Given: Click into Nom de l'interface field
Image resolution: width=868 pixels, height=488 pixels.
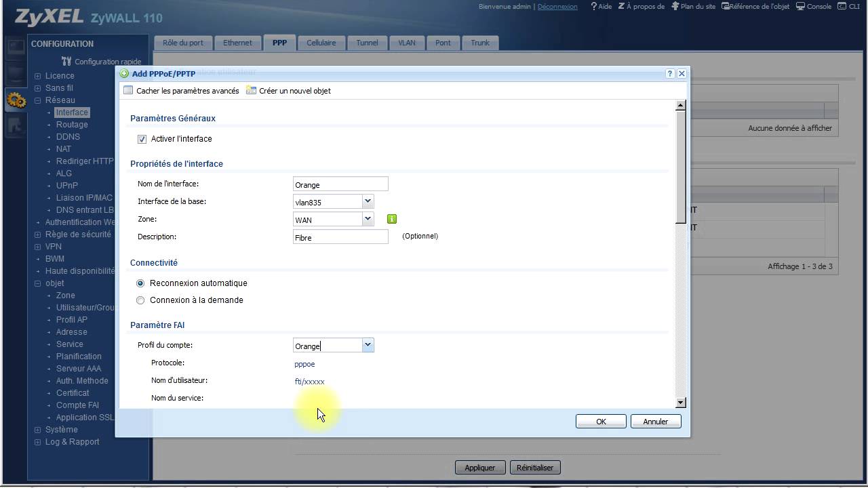Looking at the screenshot, I should click(340, 184).
